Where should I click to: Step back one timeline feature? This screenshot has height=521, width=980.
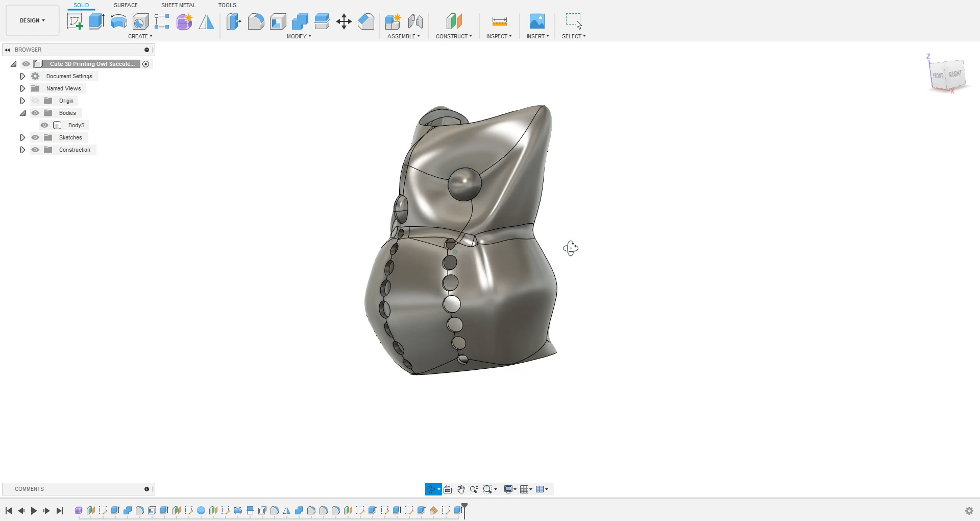(21, 511)
